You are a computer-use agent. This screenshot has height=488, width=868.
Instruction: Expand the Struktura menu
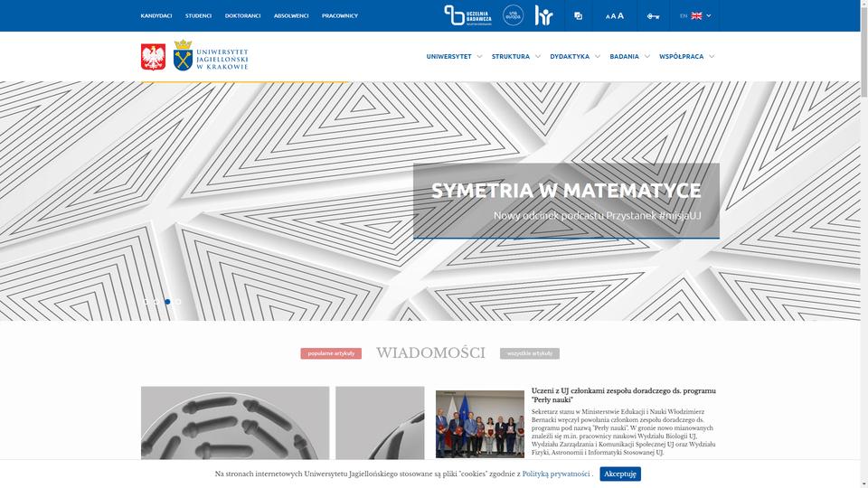(x=516, y=56)
